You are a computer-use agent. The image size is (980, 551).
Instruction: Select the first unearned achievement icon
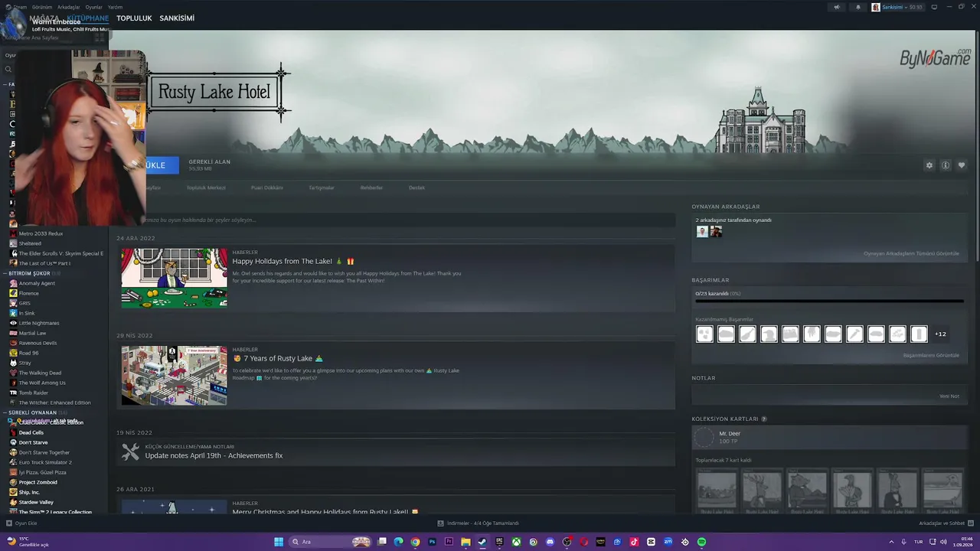(x=704, y=334)
